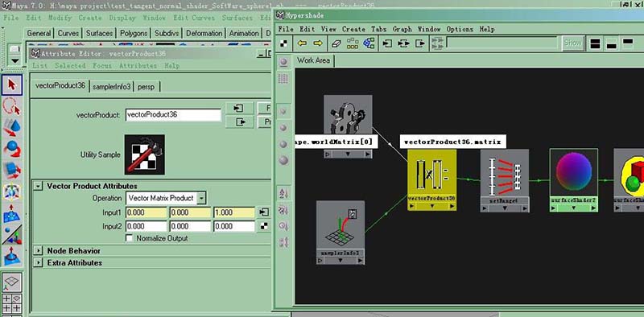Open setRange4 node's center down arrow
The width and height of the screenshot is (644, 317).
(506, 208)
